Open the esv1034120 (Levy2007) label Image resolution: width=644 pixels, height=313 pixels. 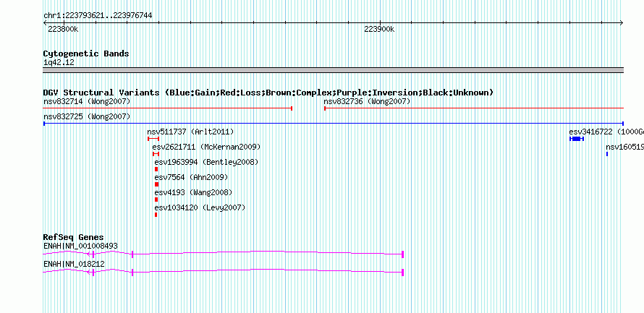click(200, 208)
